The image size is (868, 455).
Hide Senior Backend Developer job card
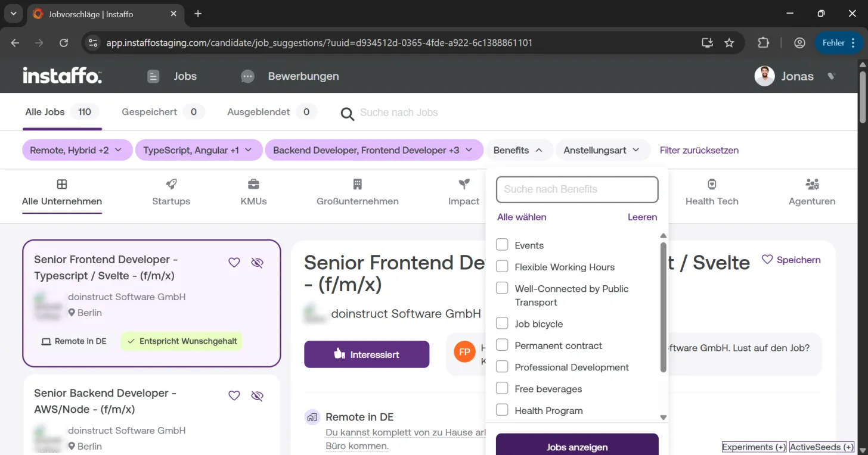tap(257, 395)
